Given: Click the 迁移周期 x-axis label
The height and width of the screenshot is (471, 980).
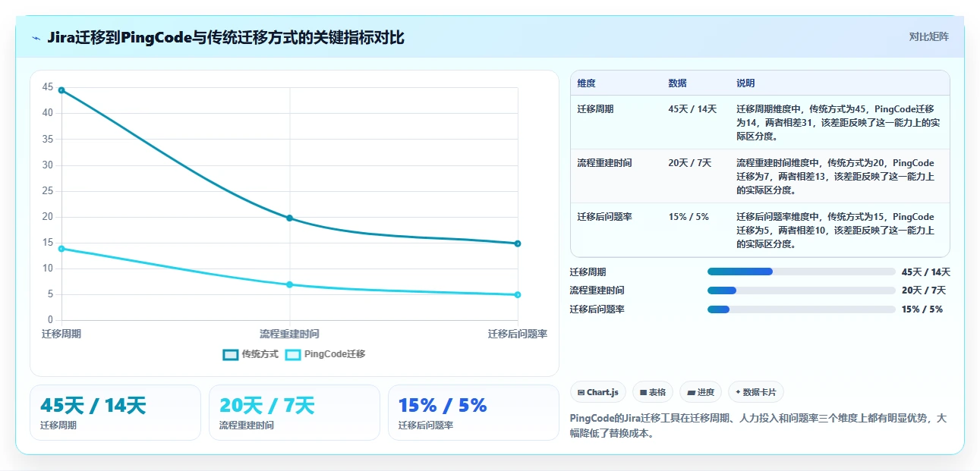Looking at the screenshot, I should tap(61, 334).
